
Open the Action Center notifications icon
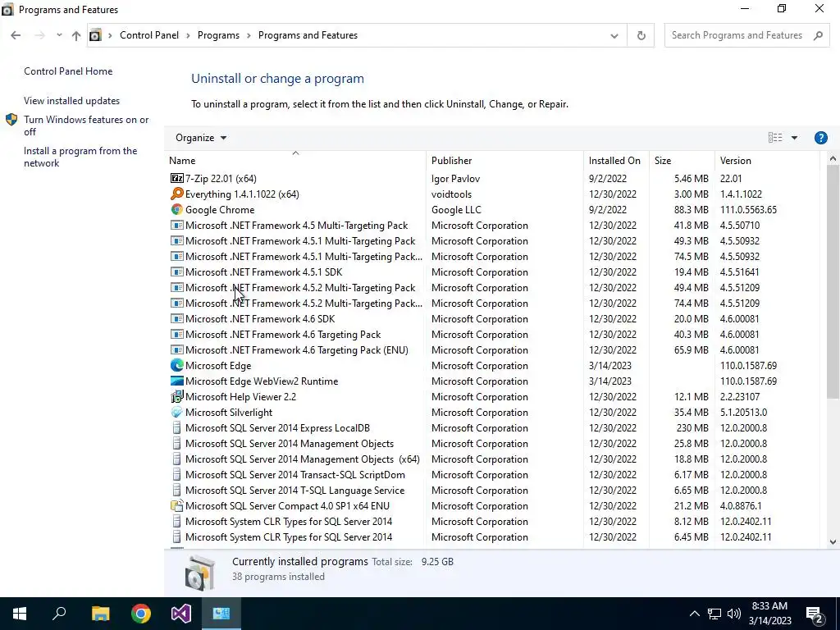coord(815,614)
